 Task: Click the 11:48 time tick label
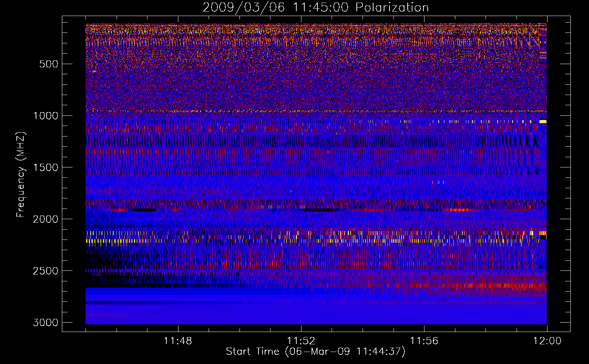[178, 341]
